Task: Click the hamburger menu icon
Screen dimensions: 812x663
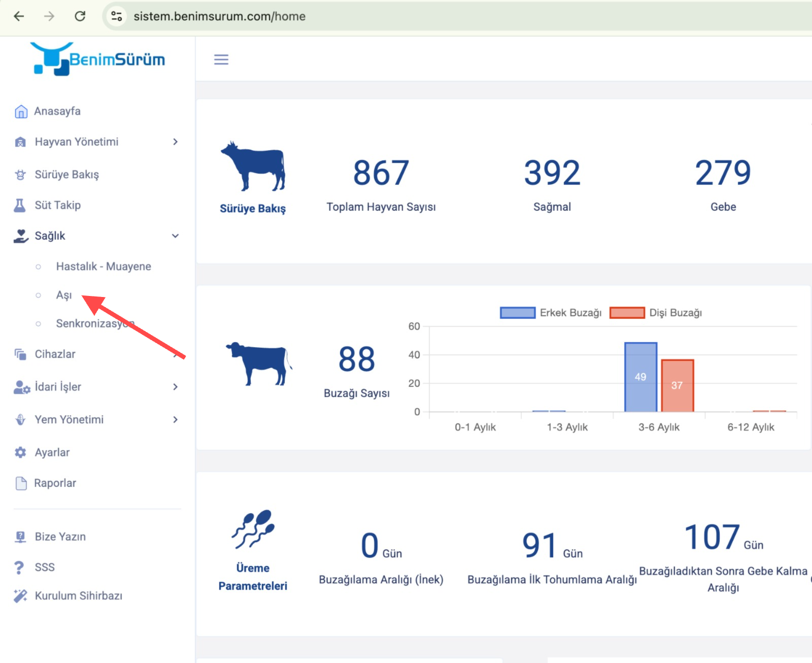Action: click(x=221, y=59)
